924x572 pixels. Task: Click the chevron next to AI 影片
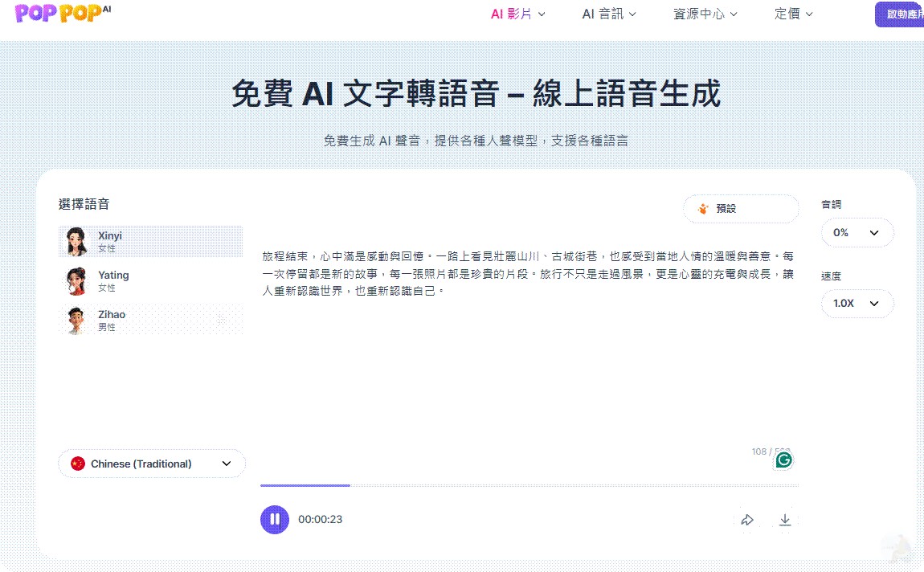(542, 14)
